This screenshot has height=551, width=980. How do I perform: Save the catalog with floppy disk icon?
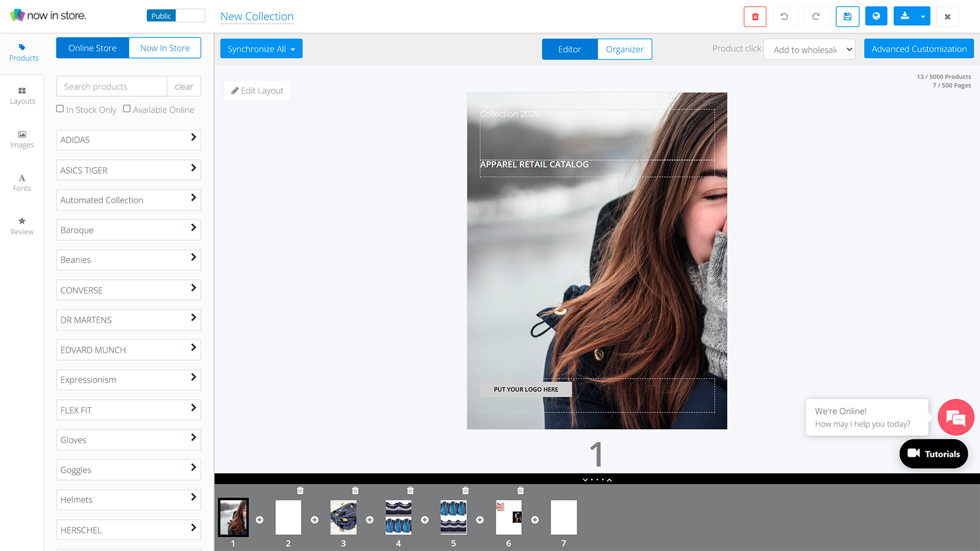tap(847, 17)
